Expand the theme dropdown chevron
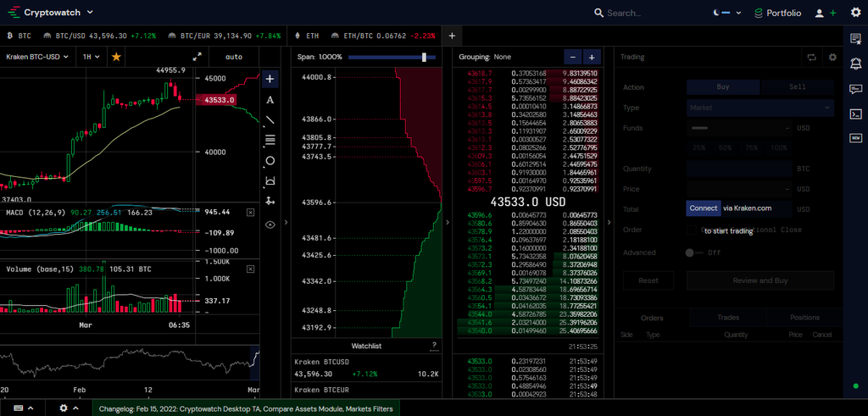This screenshot has height=416, width=868. click(738, 13)
